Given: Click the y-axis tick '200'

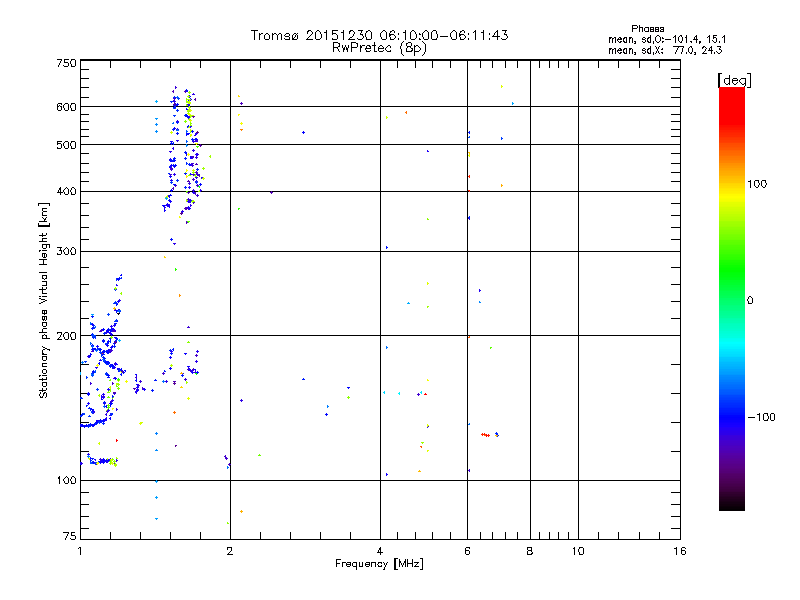Looking at the screenshot, I should point(66,336).
